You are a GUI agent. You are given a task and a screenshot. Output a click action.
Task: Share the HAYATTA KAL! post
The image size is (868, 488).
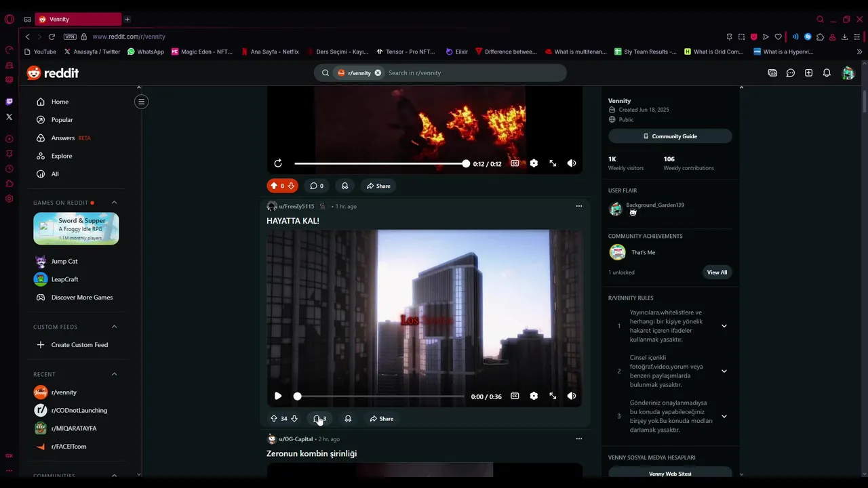pyautogui.click(x=381, y=419)
